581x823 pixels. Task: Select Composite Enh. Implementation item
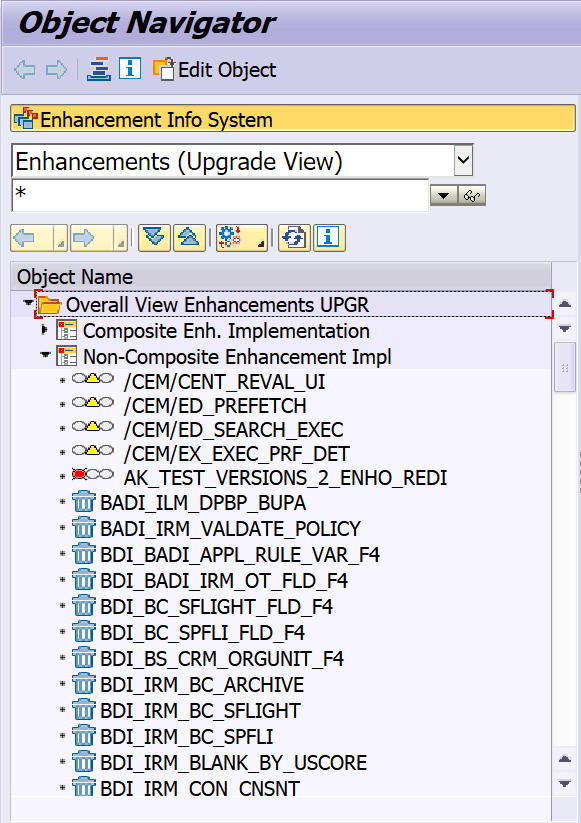tap(226, 331)
